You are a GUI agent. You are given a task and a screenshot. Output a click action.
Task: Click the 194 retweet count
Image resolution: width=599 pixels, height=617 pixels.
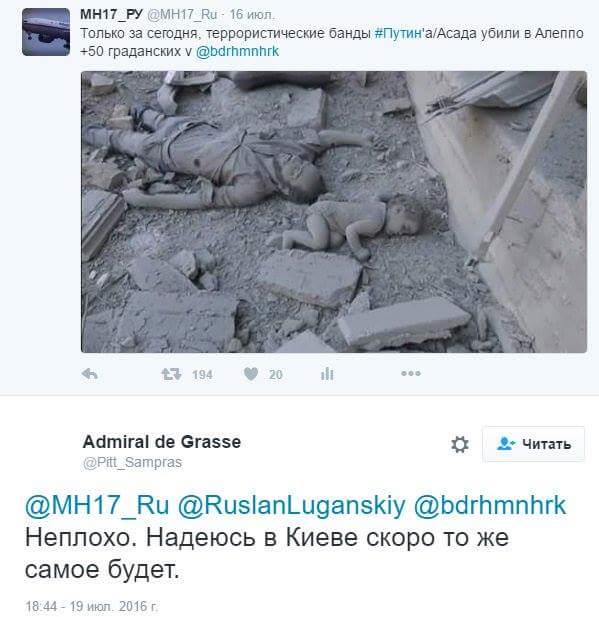tap(202, 375)
